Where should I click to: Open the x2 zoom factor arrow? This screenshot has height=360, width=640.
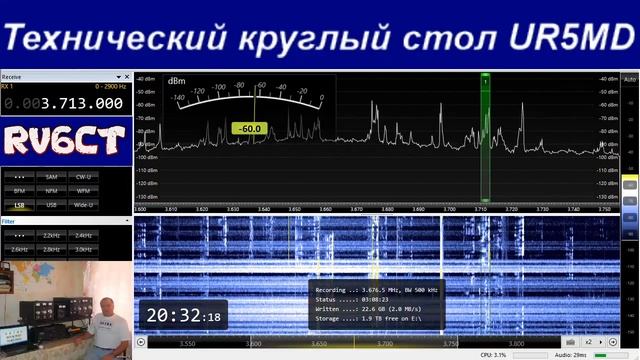coord(600,342)
